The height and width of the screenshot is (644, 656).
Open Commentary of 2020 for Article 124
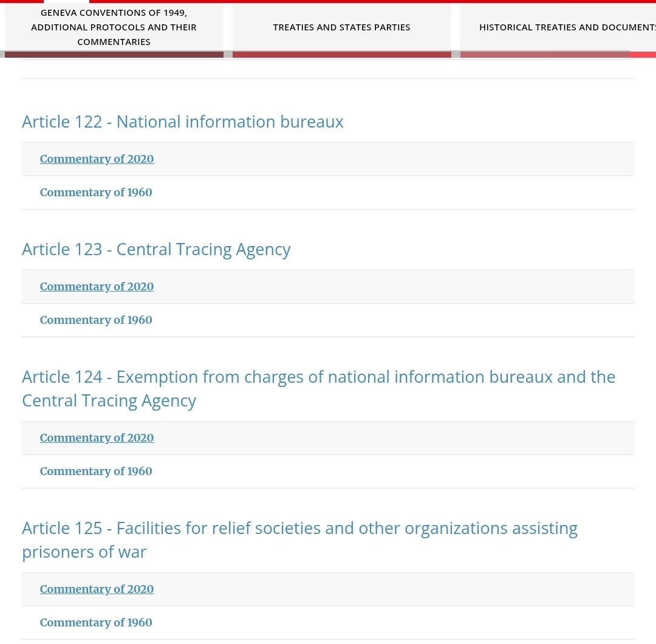[97, 437]
